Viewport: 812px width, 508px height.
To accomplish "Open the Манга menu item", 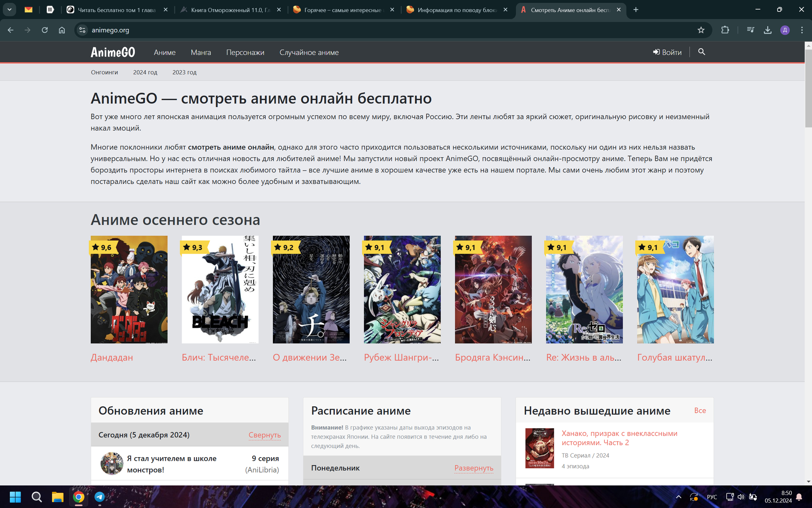I will point(201,52).
